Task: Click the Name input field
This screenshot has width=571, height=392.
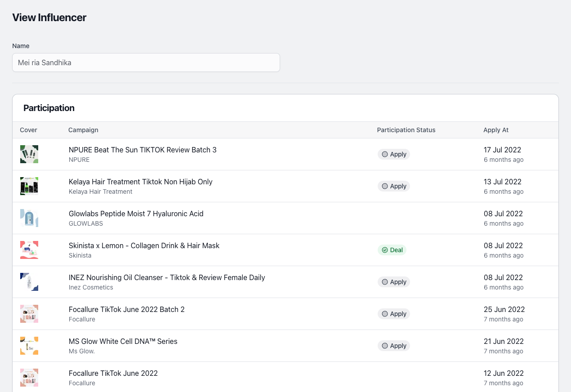Action: coord(146,62)
